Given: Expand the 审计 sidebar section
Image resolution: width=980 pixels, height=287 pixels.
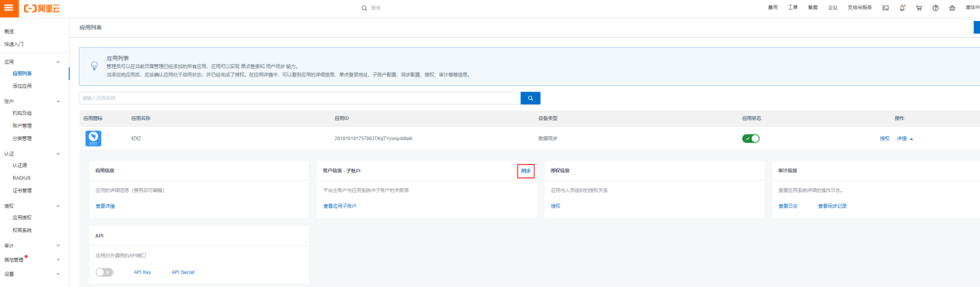Looking at the screenshot, I should (x=58, y=245).
